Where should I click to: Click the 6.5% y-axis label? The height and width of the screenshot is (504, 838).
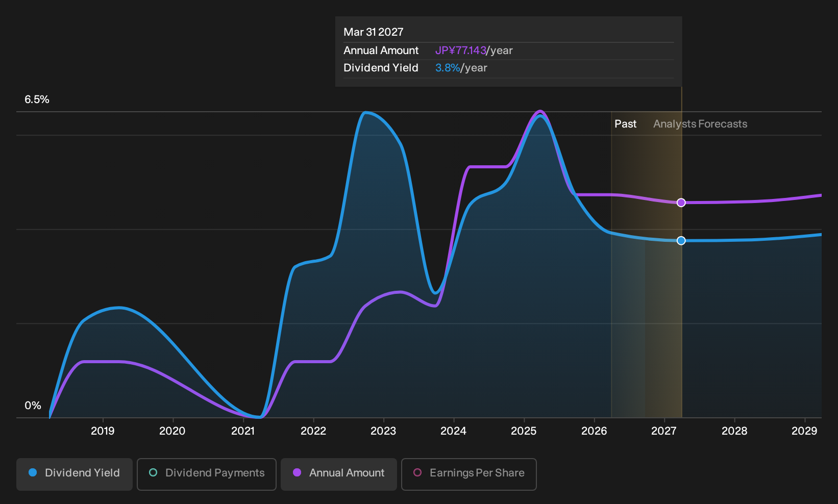pyautogui.click(x=37, y=99)
